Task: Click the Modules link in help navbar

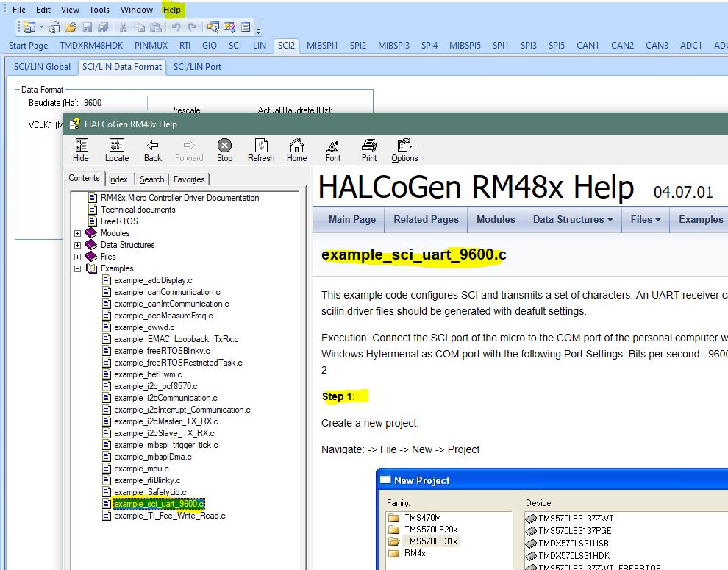Action: pyautogui.click(x=496, y=219)
